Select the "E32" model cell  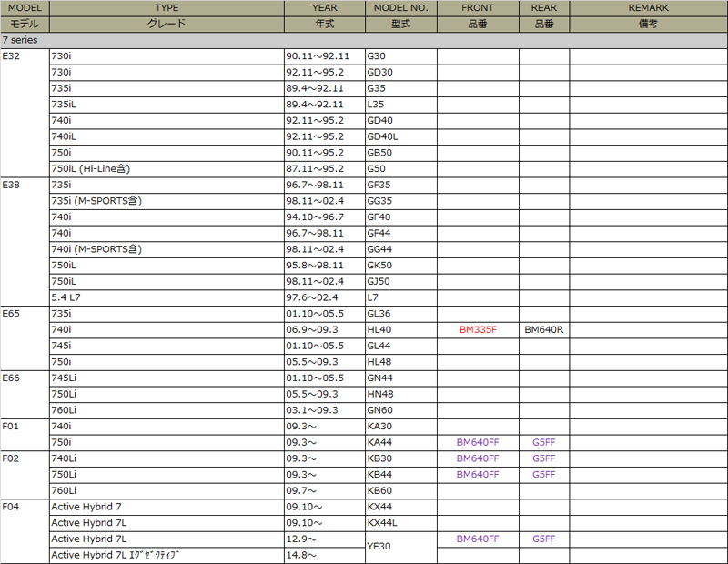click(25, 112)
